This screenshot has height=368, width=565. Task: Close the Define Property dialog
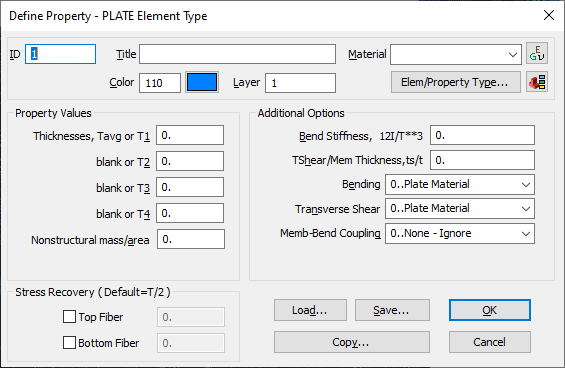549,15
